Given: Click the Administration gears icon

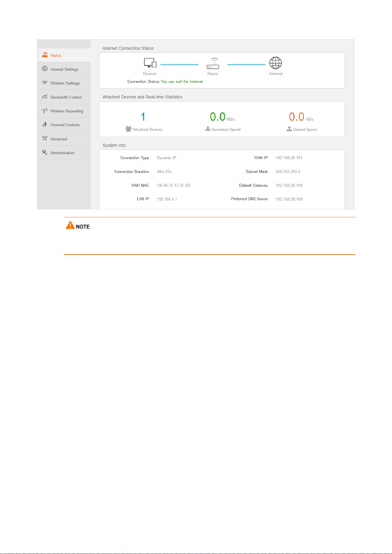Looking at the screenshot, I should [45, 152].
